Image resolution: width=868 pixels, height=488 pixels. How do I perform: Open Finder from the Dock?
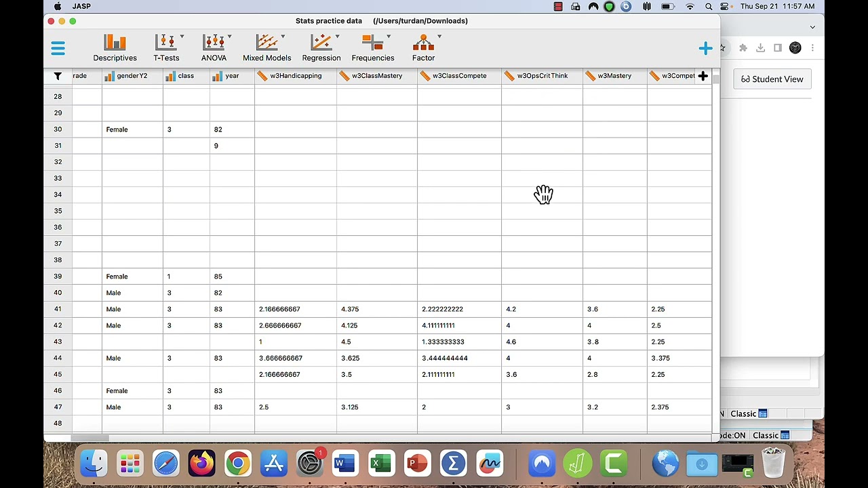pyautogui.click(x=94, y=464)
